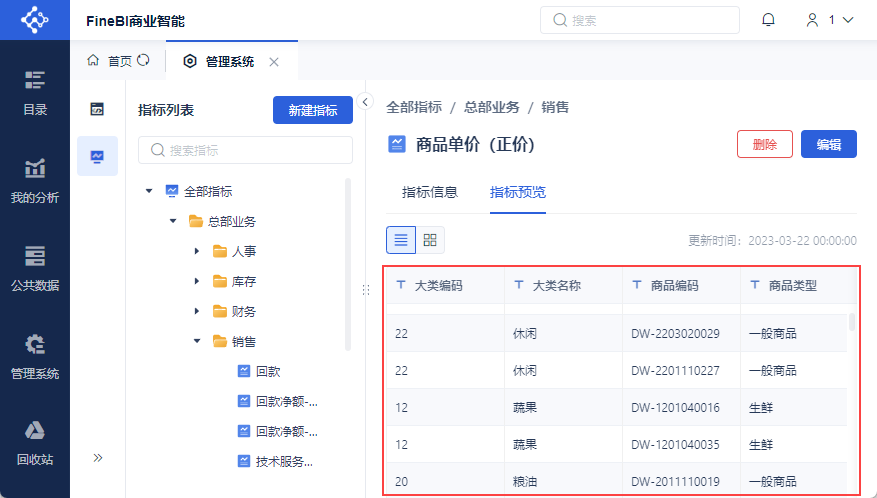
Task: Select the indicator chart panel icon
Action: [97, 156]
